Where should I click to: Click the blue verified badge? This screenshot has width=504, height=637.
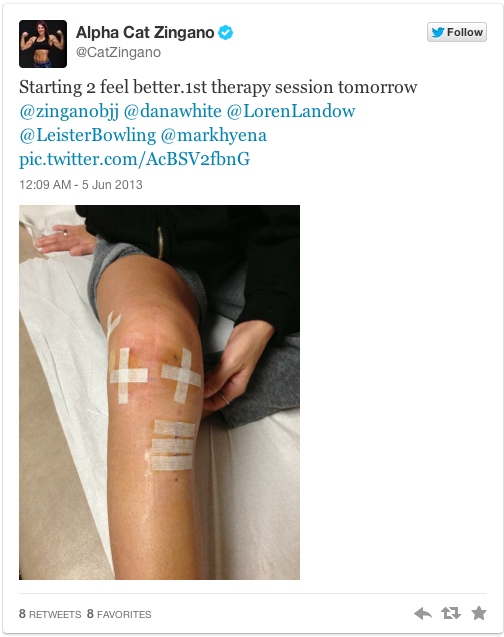click(x=226, y=32)
